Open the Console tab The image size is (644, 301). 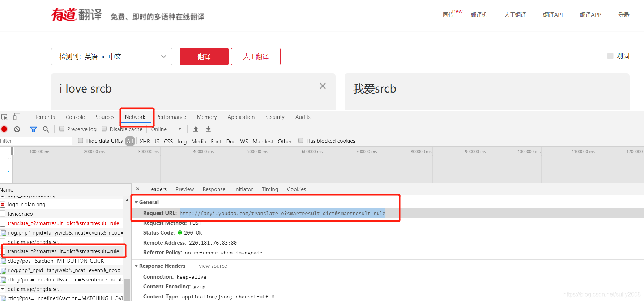[x=75, y=117]
